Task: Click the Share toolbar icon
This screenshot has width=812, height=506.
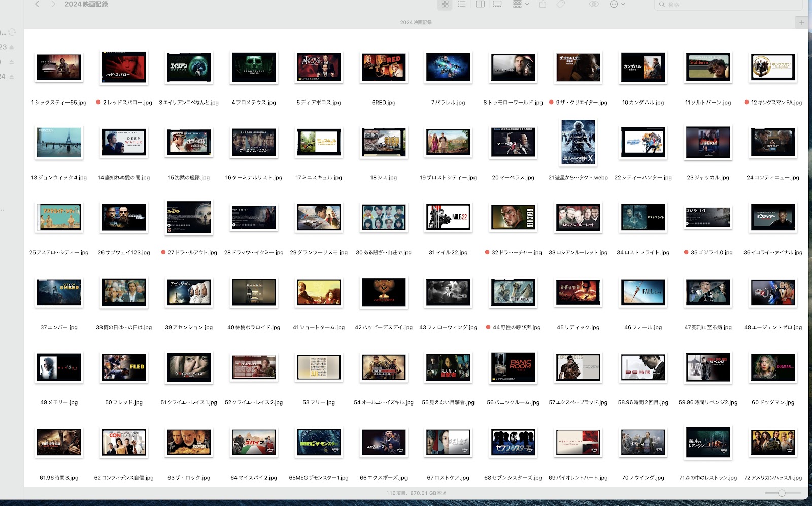Action: pyautogui.click(x=543, y=4)
